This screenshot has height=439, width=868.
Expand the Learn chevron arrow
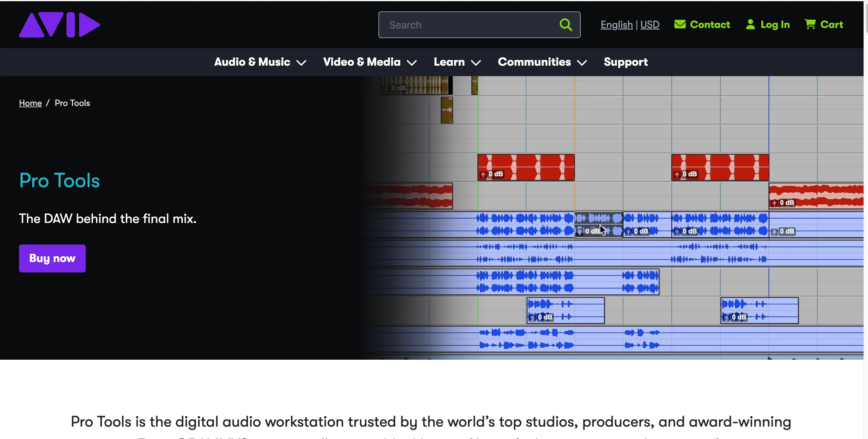tap(476, 62)
